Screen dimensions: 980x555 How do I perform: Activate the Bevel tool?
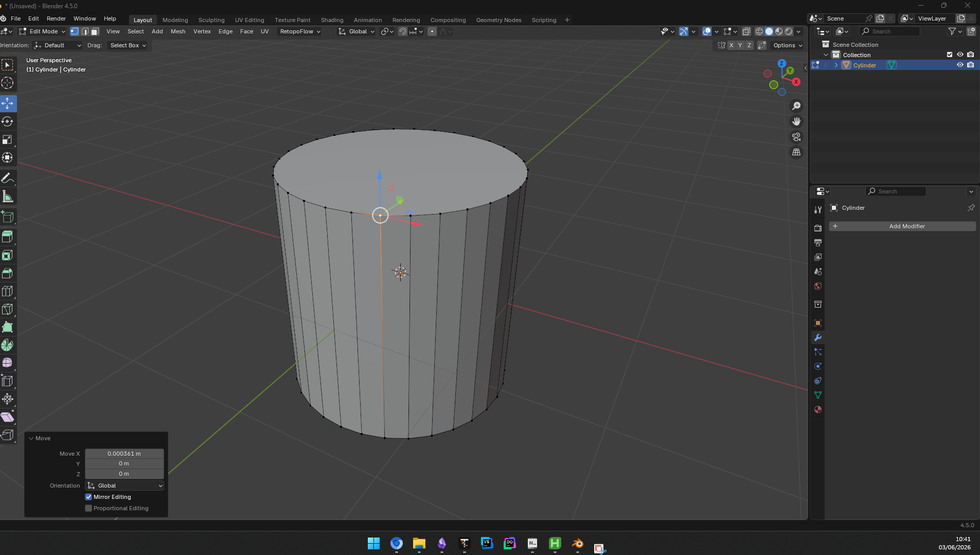coord(8,273)
